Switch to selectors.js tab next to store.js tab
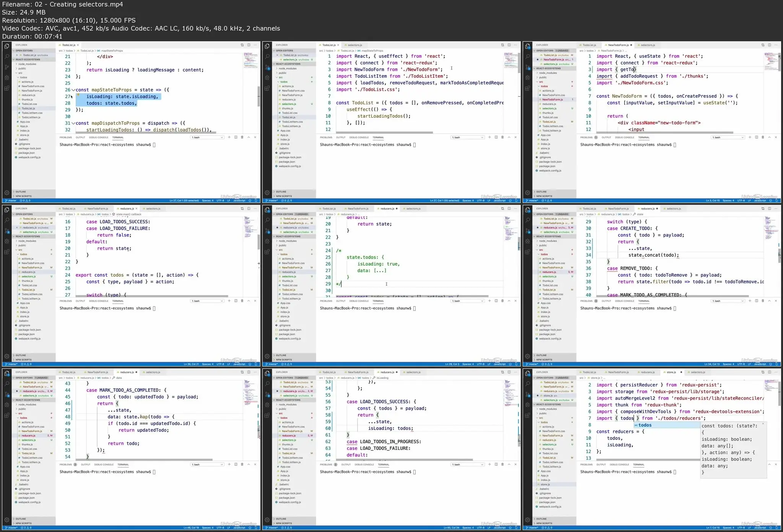 pos(698,372)
